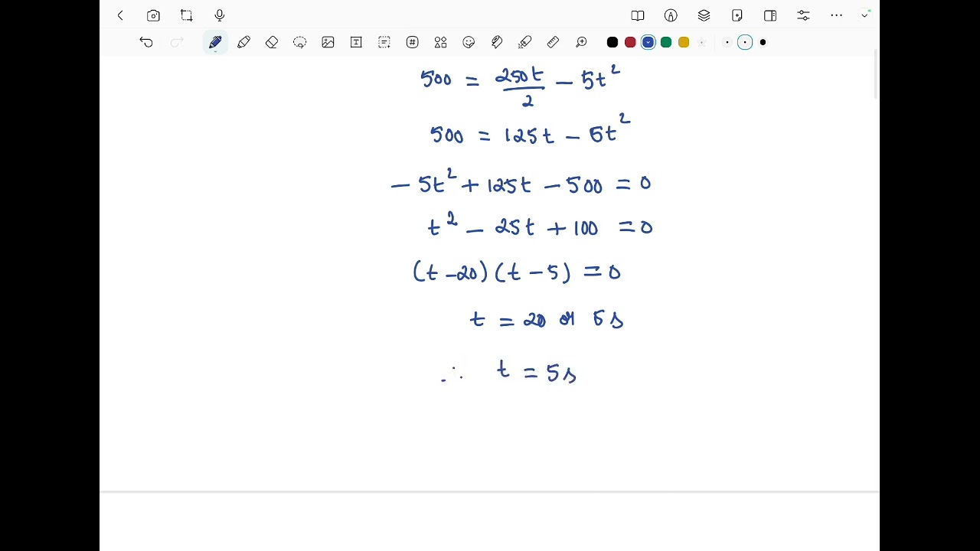Select the lasso selection tool
The height and width of the screenshot is (551, 980).
click(x=299, y=42)
